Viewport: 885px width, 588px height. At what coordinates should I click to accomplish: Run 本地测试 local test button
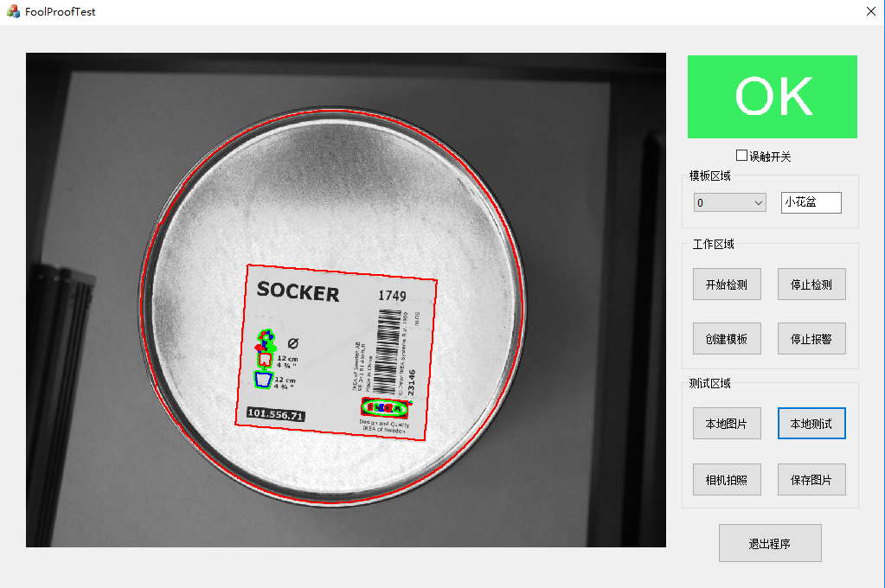coord(811,423)
